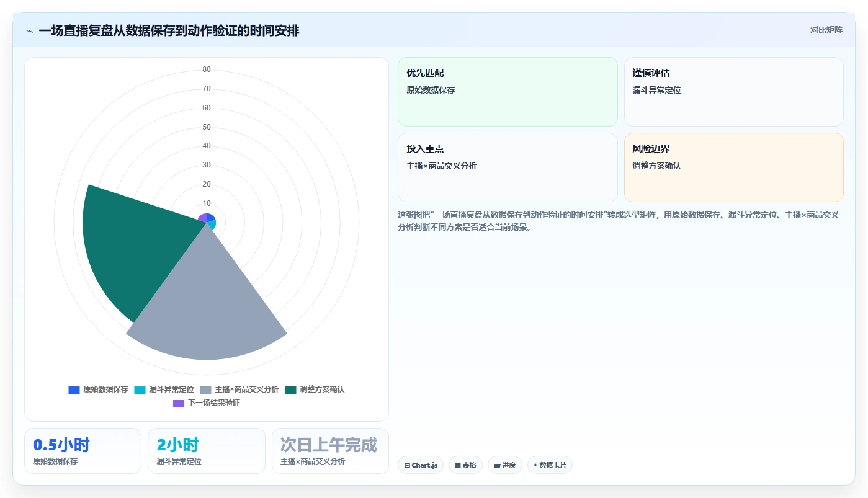Open the 优先匹配 matrix card
Screen dimensions: 868x498
(508, 92)
